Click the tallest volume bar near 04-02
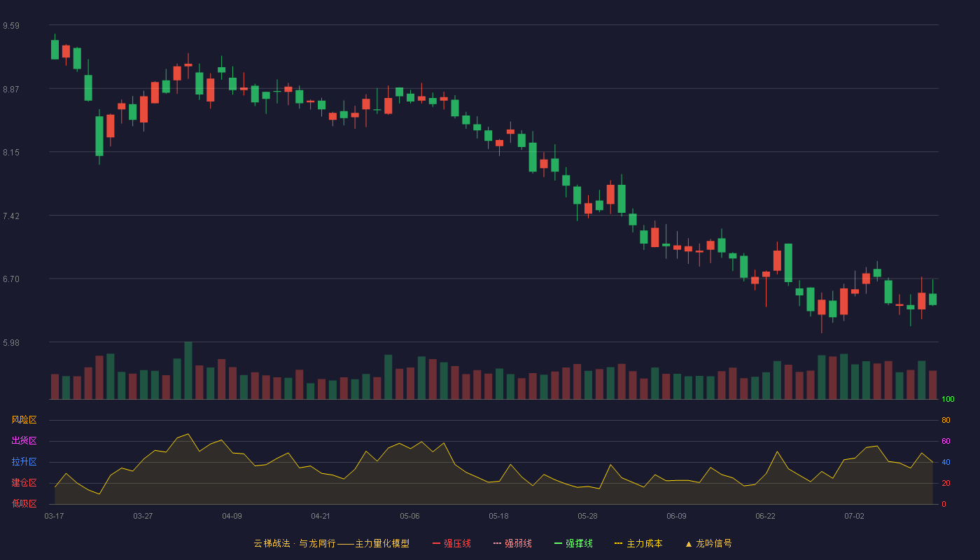This screenshot has width=980, height=560. pos(188,371)
